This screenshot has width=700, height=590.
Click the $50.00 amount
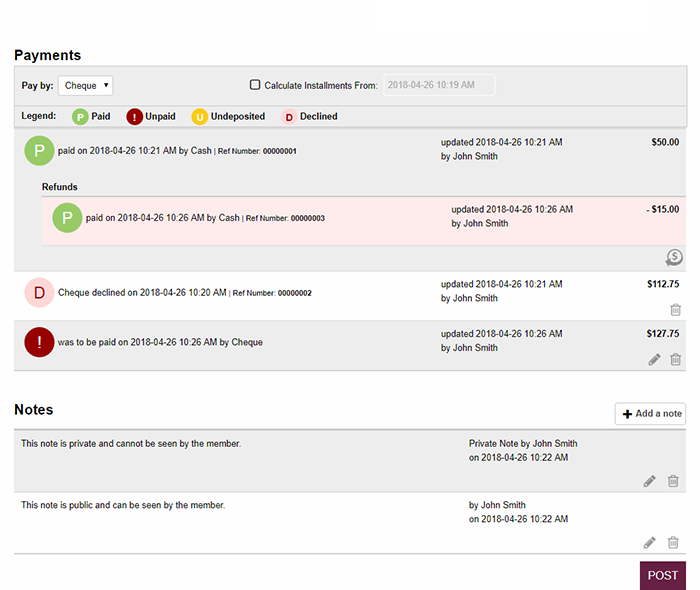[665, 142]
